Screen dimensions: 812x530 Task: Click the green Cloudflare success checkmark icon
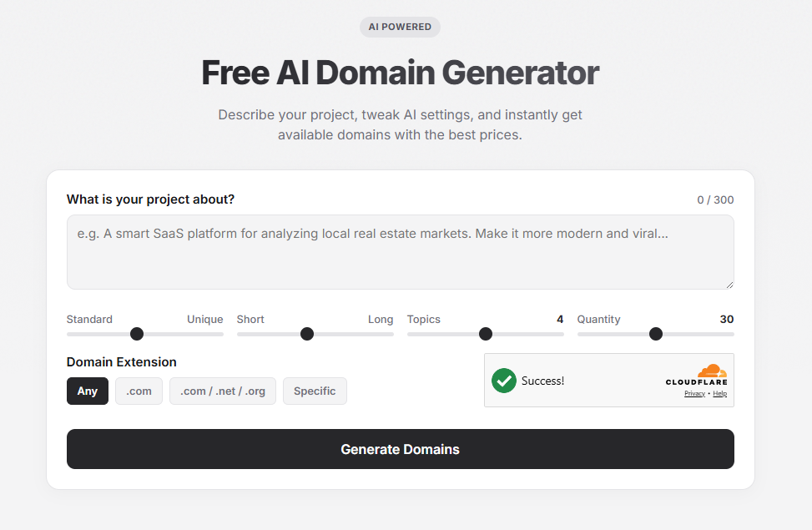[504, 381]
